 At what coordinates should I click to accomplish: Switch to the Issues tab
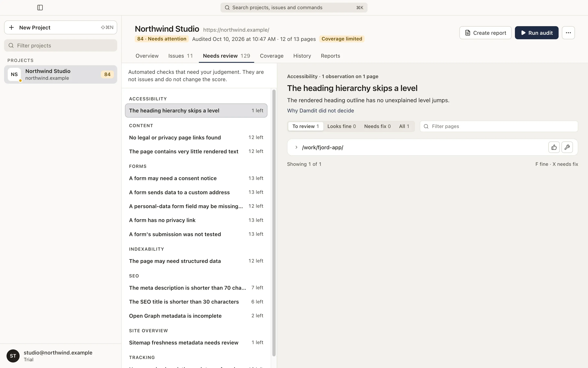coord(180,56)
